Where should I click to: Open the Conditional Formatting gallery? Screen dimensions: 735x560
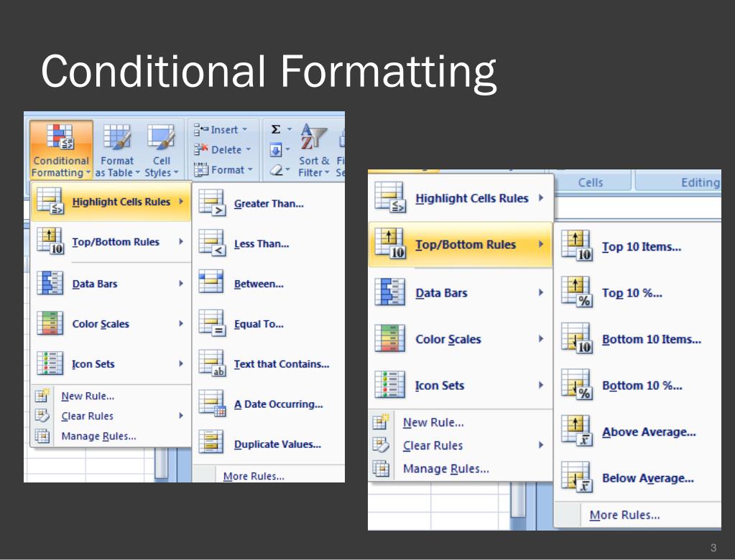pos(60,149)
